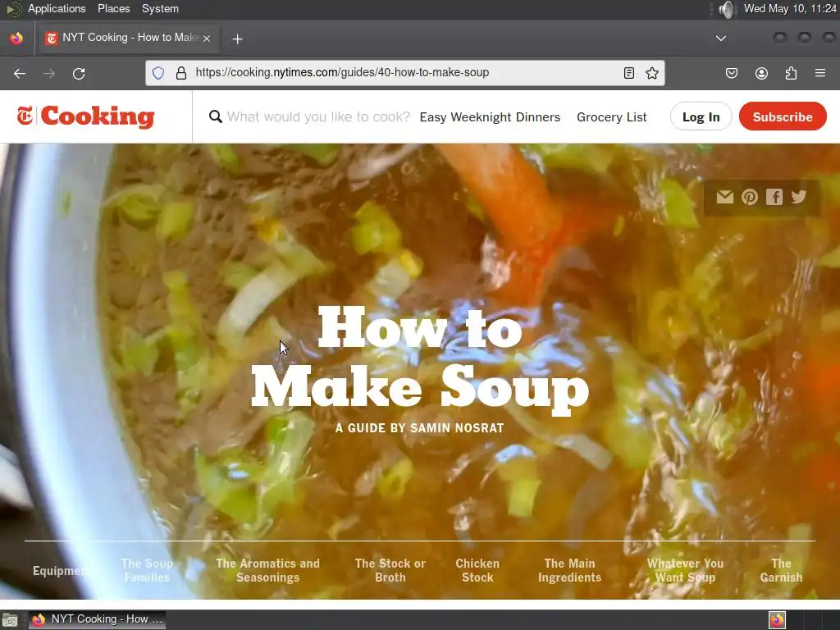Click the search magnifier icon
This screenshot has height=630, width=840.
216,116
